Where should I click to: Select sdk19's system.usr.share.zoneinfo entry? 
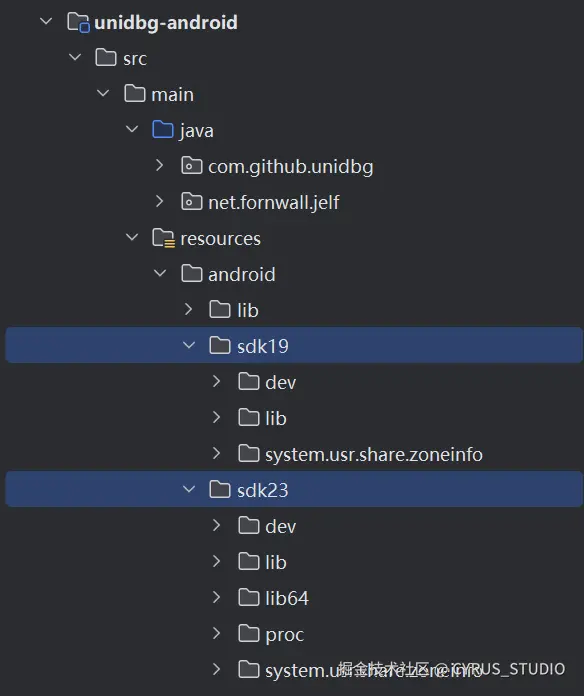tap(374, 455)
